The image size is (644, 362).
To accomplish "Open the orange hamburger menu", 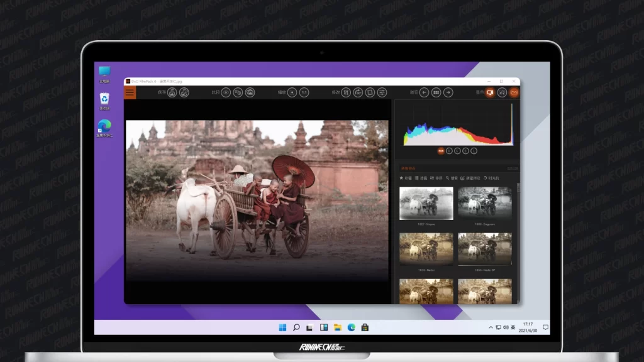I will 130,92.
